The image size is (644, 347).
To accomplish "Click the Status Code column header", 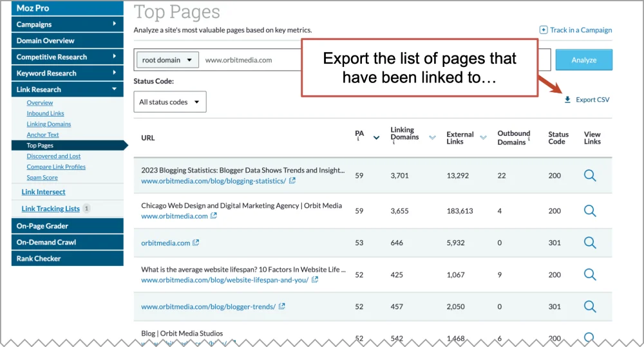I will click(558, 138).
